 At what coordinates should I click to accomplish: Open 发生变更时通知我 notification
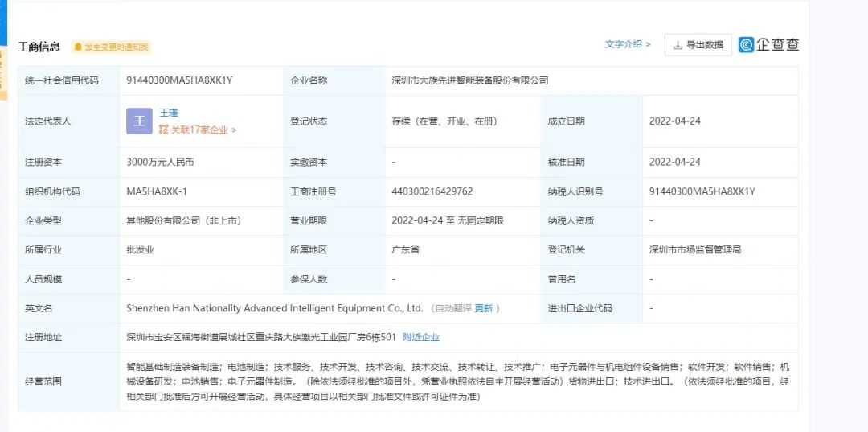(111, 47)
